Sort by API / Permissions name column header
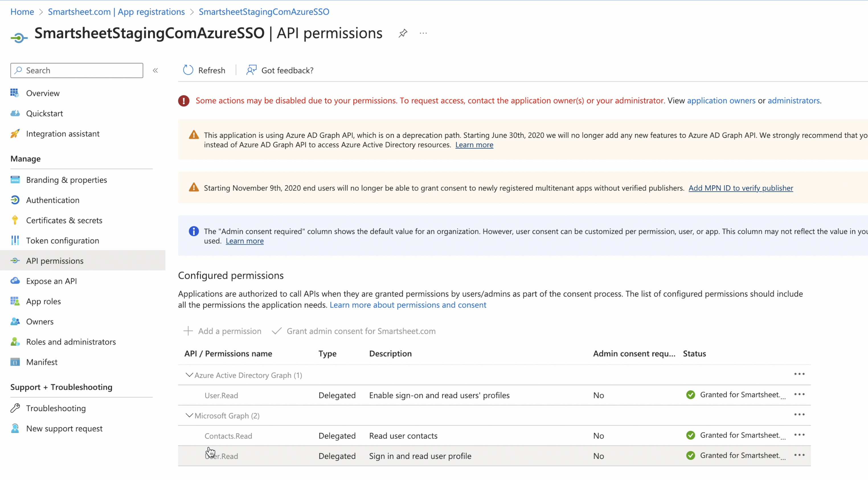Viewport: 868px width, 480px height. [228, 353]
